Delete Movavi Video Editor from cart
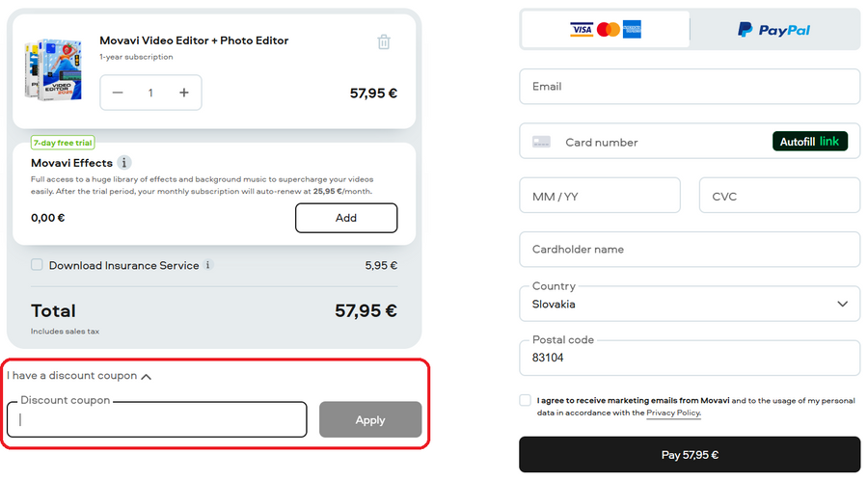The height and width of the screenshot is (480, 868). point(384,41)
